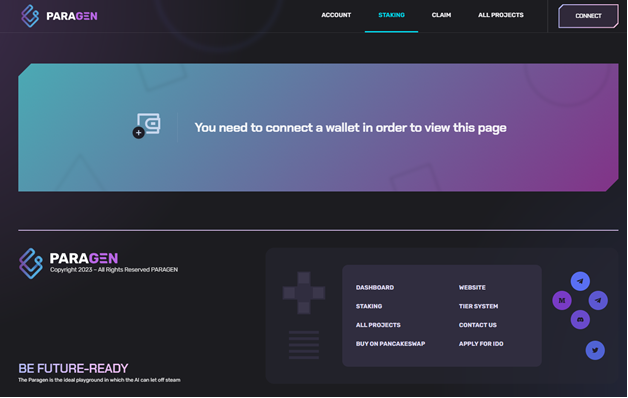Open Contact Us footer link

pyautogui.click(x=477, y=325)
